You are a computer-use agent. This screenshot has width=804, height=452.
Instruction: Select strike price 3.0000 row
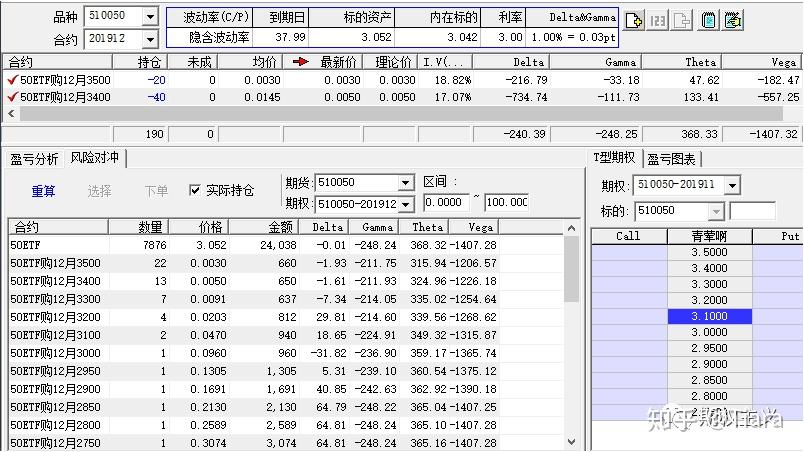pos(710,332)
